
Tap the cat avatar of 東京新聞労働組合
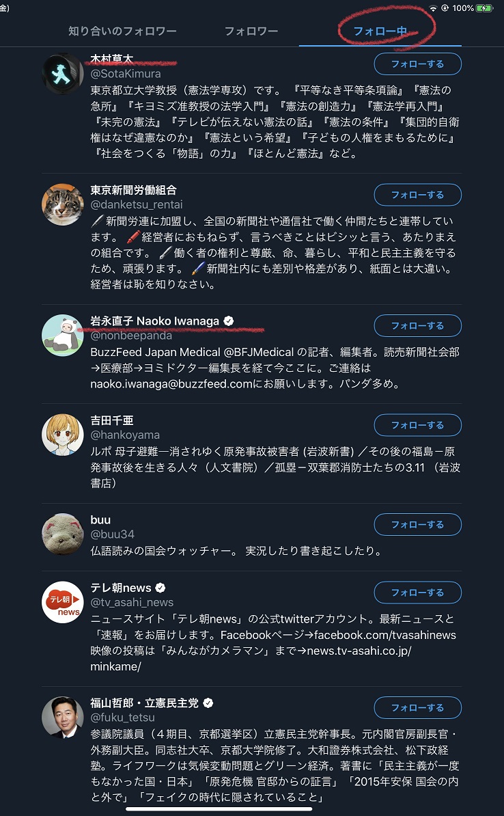pyautogui.click(x=62, y=204)
